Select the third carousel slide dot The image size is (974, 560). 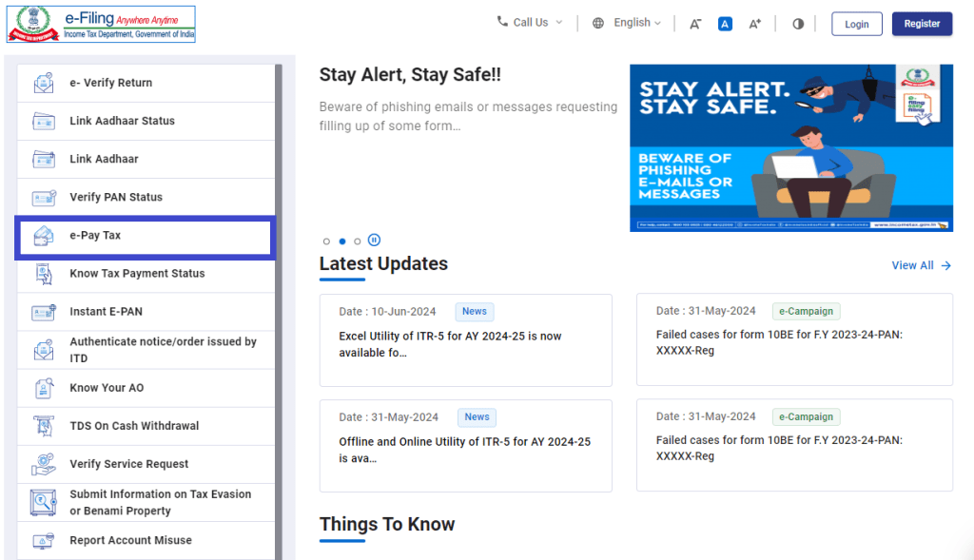coord(358,241)
